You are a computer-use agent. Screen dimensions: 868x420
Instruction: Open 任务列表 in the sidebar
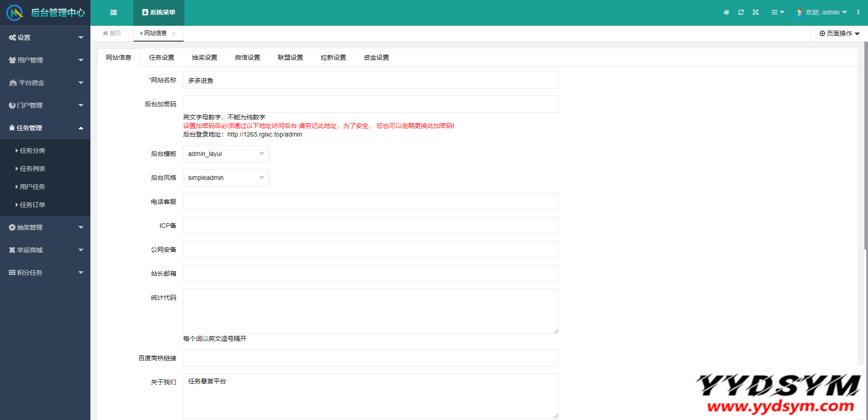(x=33, y=169)
